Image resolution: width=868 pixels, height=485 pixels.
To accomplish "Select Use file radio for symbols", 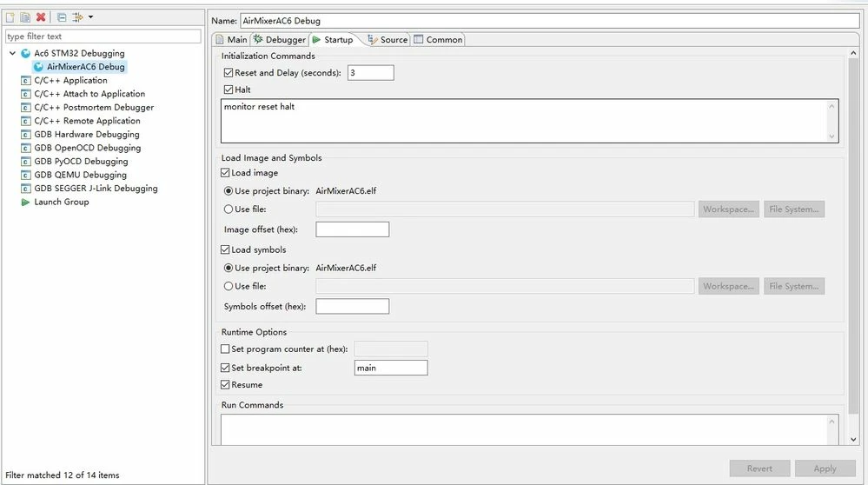I will tap(228, 286).
